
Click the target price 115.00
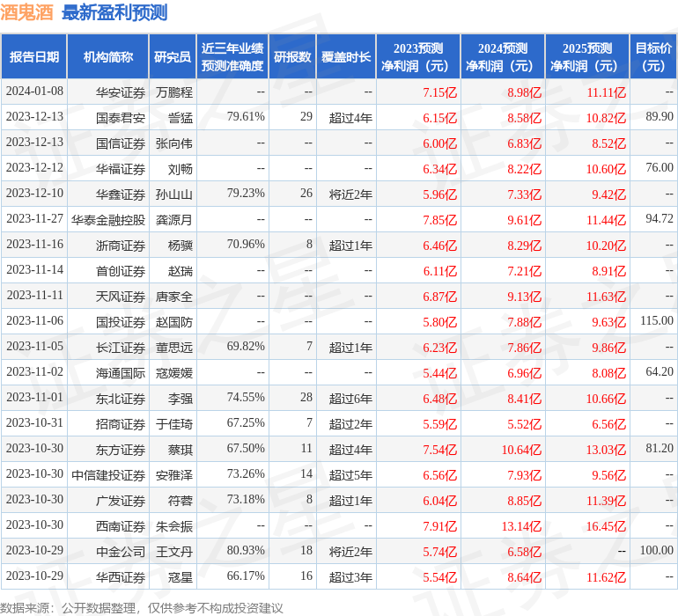tap(657, 320)
